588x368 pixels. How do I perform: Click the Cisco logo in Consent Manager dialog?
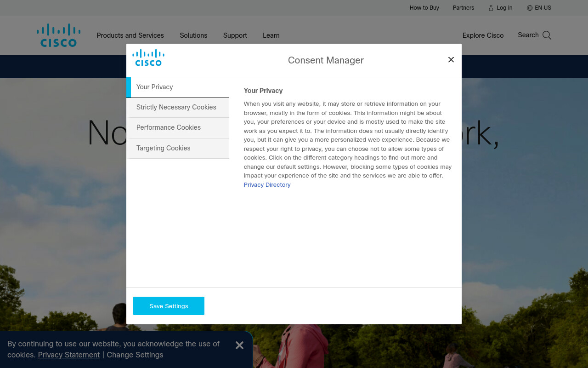(148, 58)
